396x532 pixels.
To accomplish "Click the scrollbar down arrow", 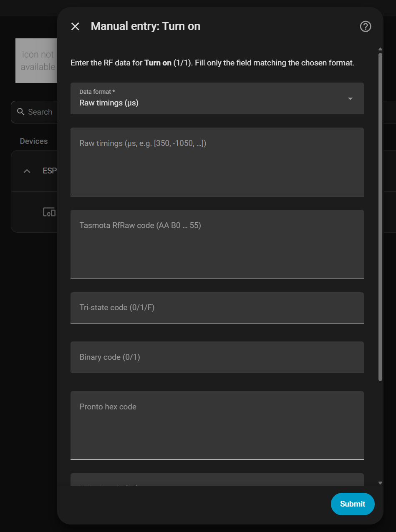I will click(x=380, y=483).
